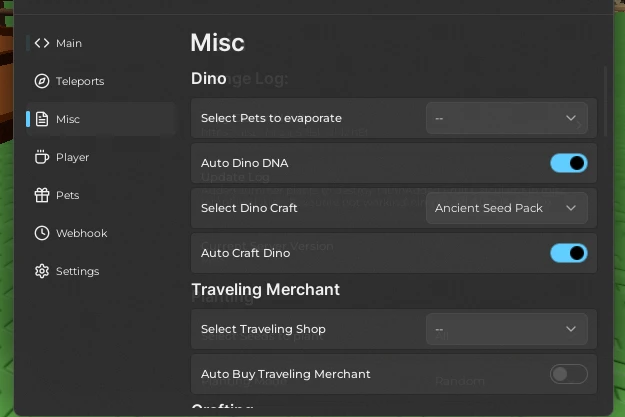Go to the Webhook tab label
This screenshot has width=625, height=417.
(81, 233)
